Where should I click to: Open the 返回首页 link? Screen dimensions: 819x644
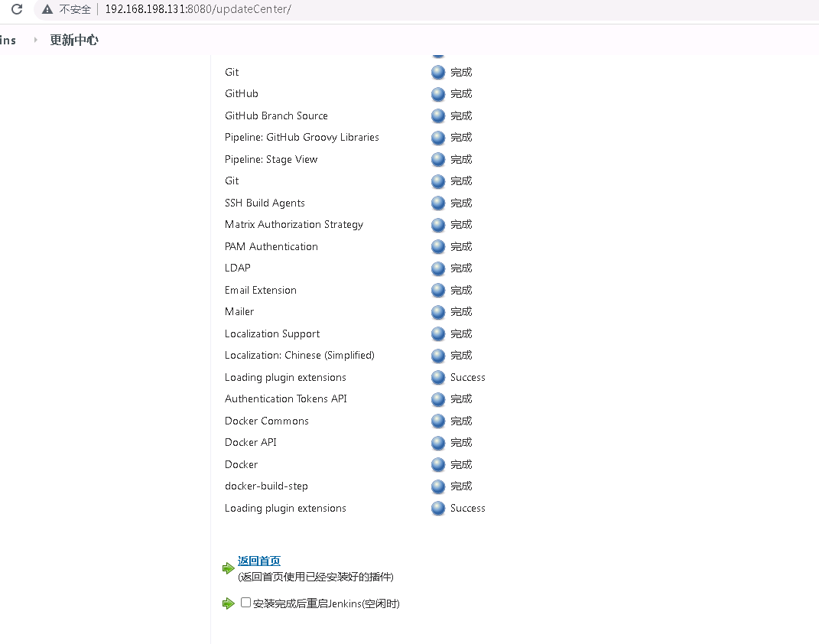259,561
